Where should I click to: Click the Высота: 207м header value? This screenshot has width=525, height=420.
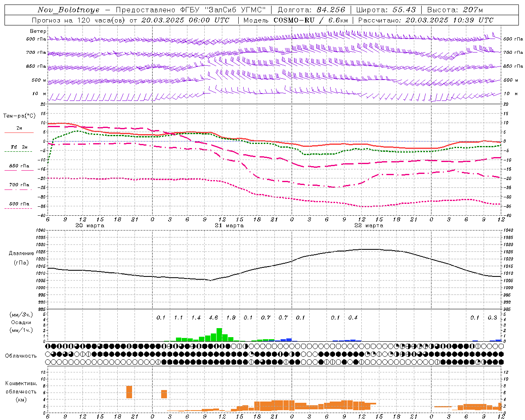point(455,10)
